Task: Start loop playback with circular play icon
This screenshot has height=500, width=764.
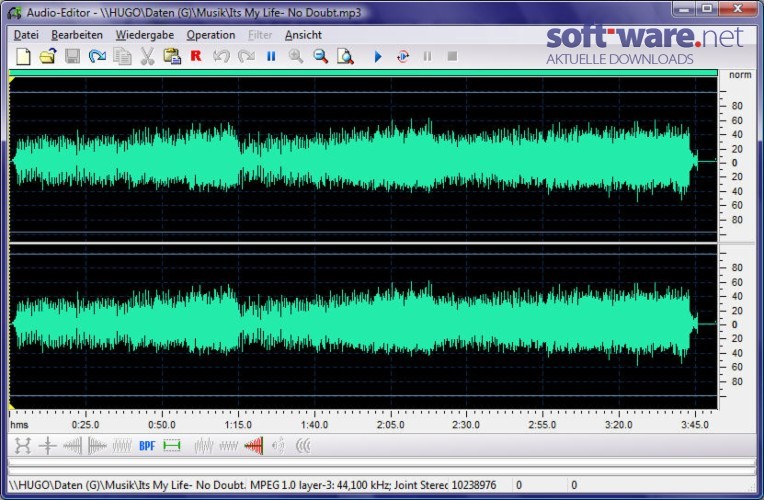Action: coord(403,57)
